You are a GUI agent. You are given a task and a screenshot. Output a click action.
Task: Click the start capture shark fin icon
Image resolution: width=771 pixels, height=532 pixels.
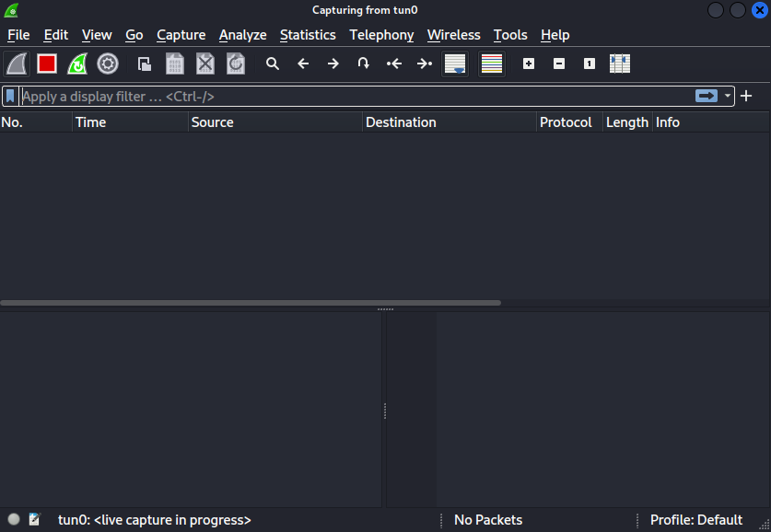[x=17, y=64]
